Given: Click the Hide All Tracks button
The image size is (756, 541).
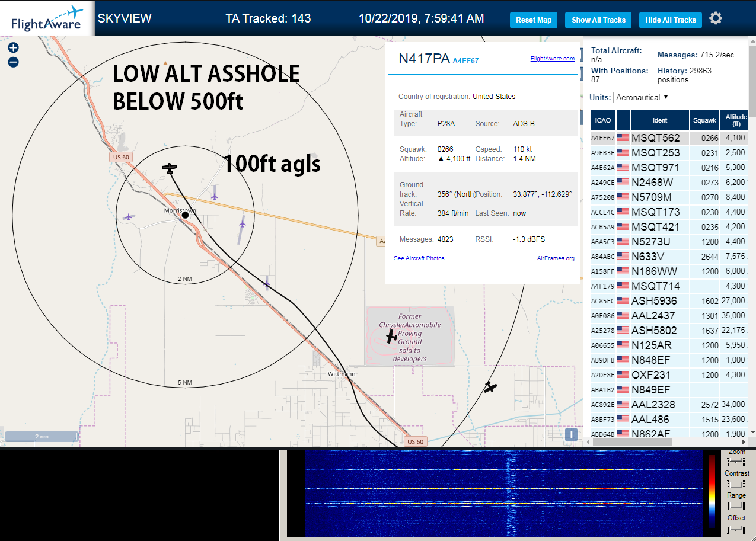Looking at the screenshot, I should [671, 20].
